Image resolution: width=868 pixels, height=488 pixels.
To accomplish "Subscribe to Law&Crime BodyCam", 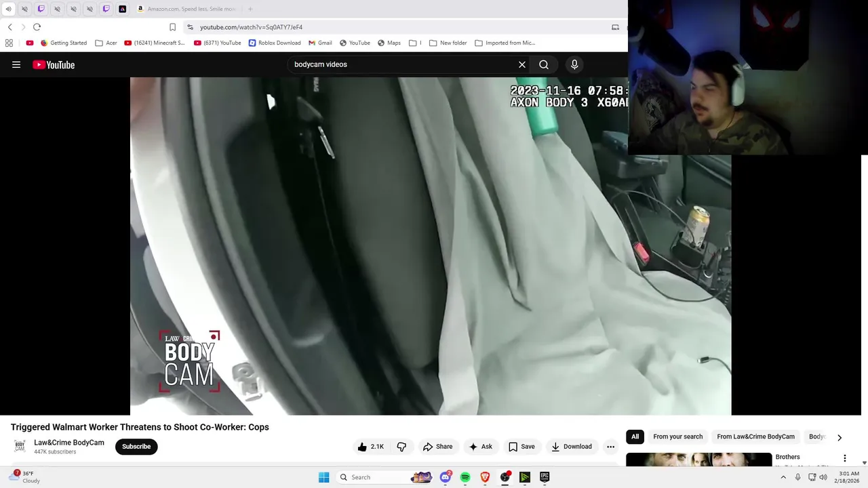I will [136, 447].
